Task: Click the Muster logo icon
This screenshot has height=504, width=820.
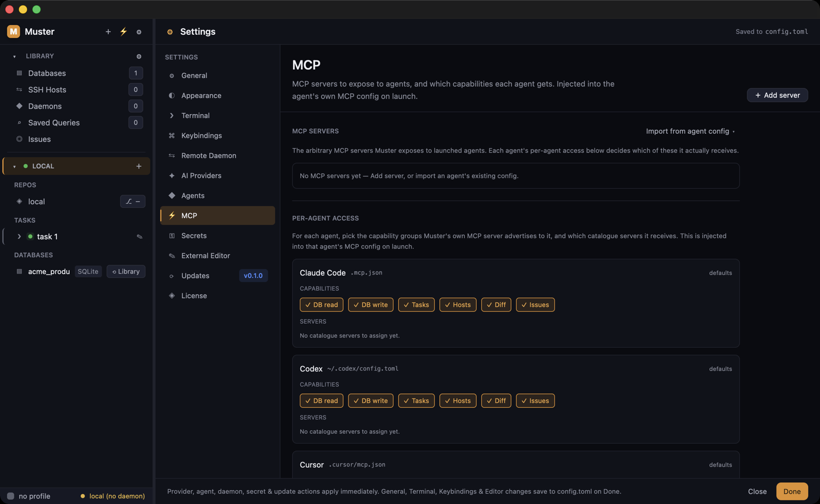Action: point(13,31)
